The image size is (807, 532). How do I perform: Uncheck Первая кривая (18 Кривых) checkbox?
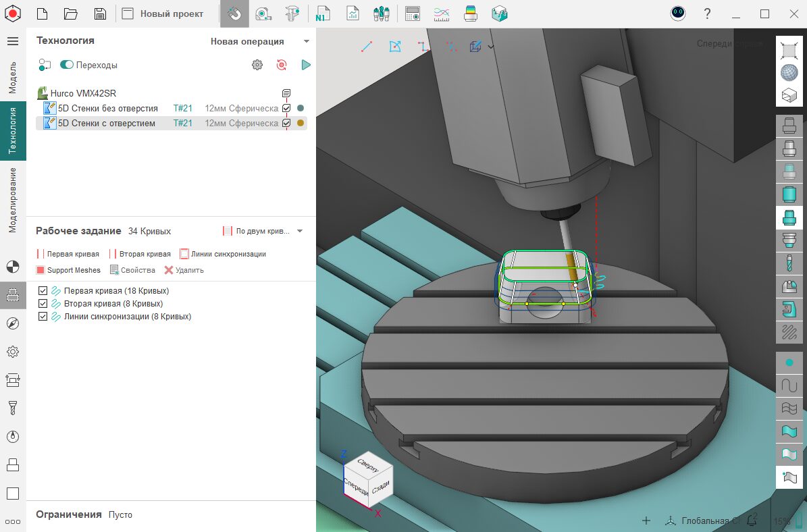point(43,291)
